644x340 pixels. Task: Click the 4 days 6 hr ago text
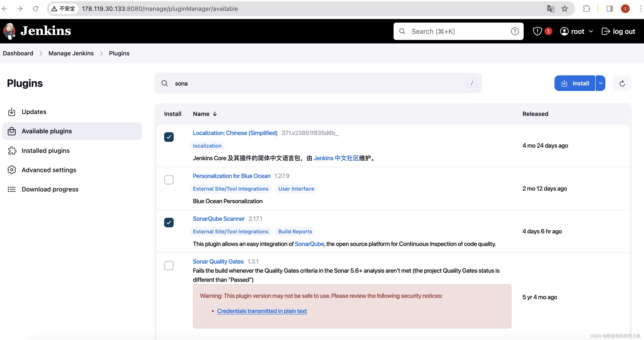coord(542,232)
